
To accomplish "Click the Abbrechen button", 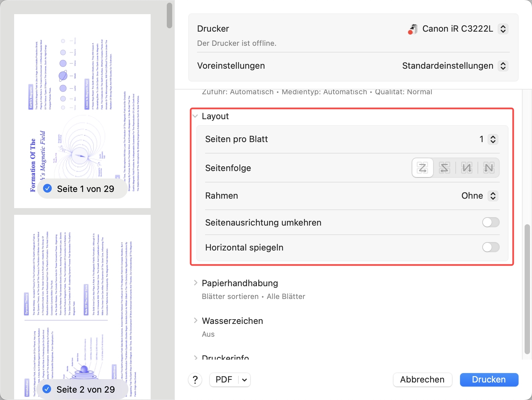I will pyautogui.click(x=422, y=379).
